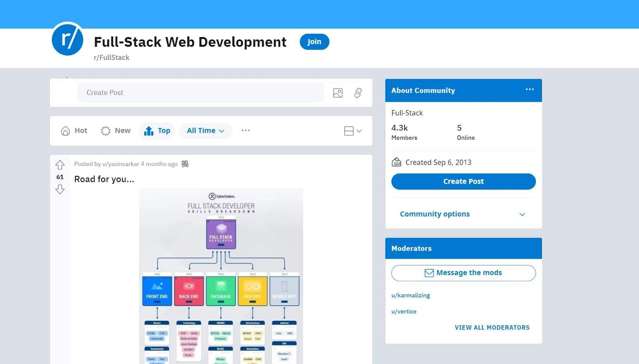Viewport: 639px width, 364px height.
Task: Downvote the "Road for you..." post
Action: pyautogui.click(x=60, y=189)
